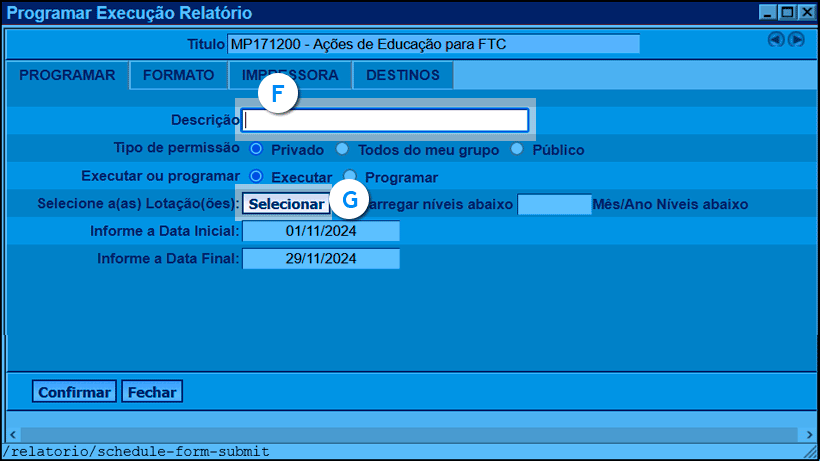Open the DESTINOS tab
Viewport: 820px width, 461px height.
click(403, 75)
